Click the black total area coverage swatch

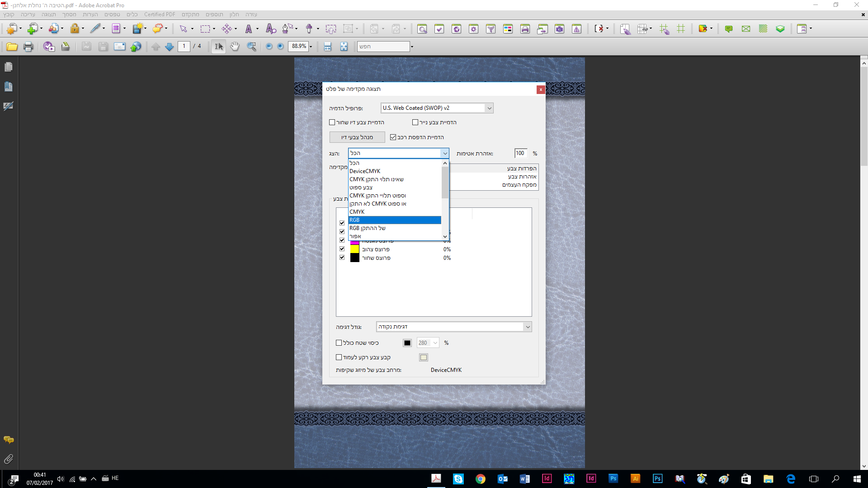[x=407, y=343]
